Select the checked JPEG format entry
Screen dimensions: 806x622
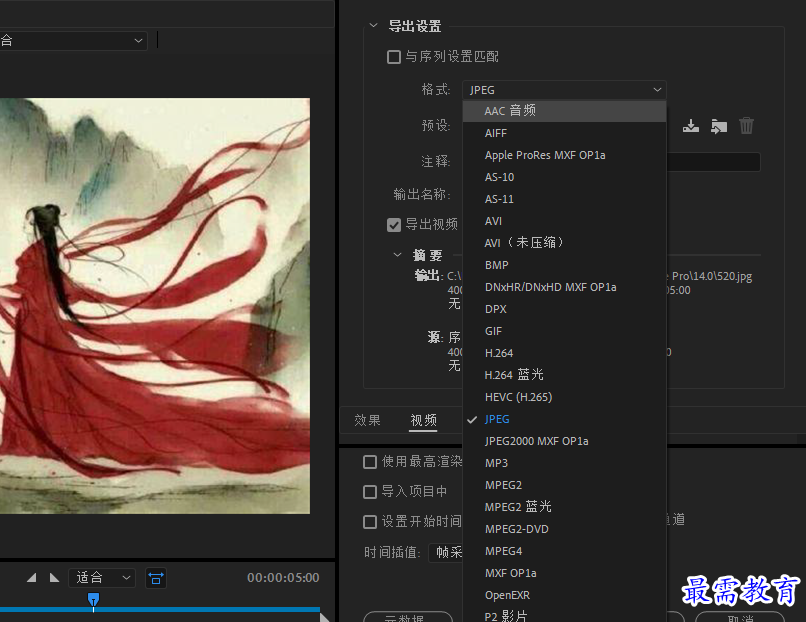tap(564, 419)
